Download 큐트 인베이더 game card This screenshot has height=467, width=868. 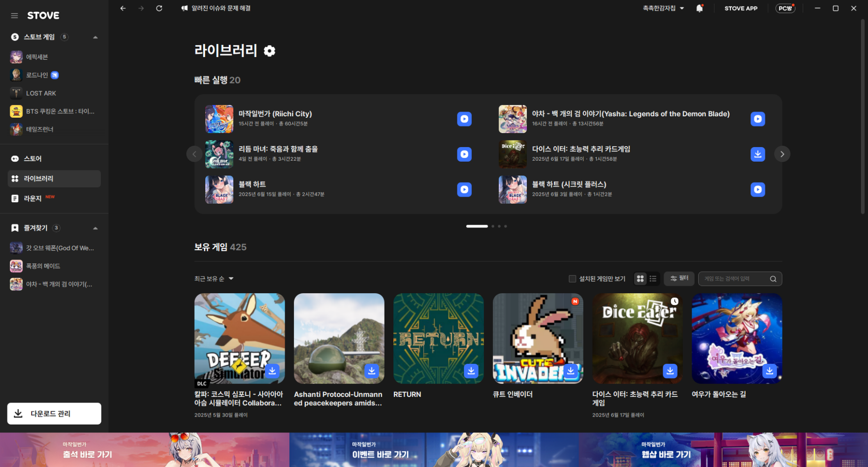(570, 371)
